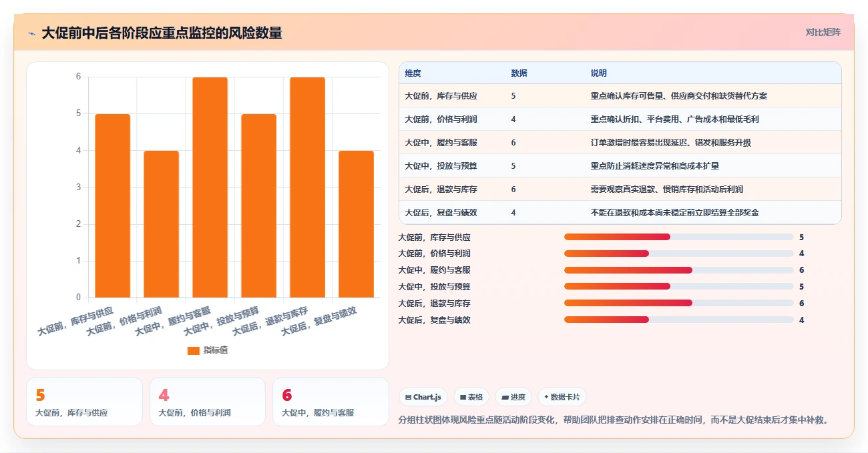Select table row 大促后，退款与库存

[620, 189]
